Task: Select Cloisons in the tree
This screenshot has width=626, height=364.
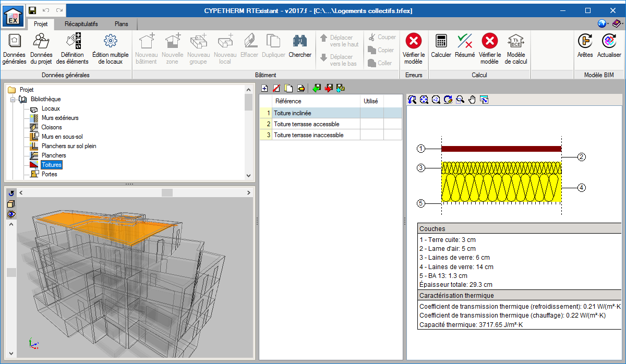Action: (x=52, y=127)
